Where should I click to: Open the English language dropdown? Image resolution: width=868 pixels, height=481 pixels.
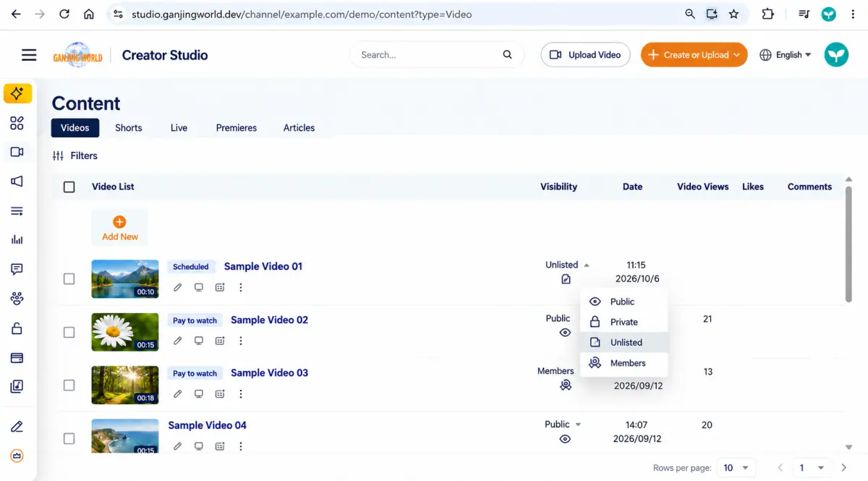[x=786, y=55]
